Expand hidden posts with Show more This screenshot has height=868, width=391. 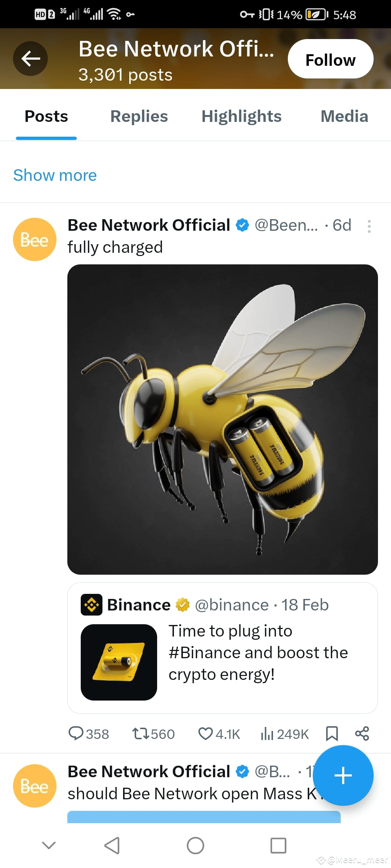point(55,175)
